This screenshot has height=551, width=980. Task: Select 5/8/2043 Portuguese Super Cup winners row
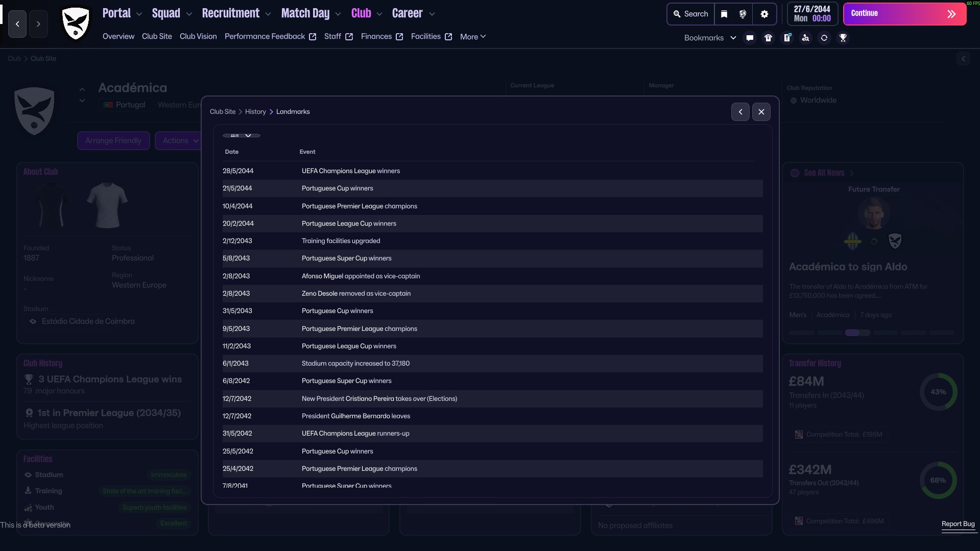pyautogui.click(x=492, y=258)
